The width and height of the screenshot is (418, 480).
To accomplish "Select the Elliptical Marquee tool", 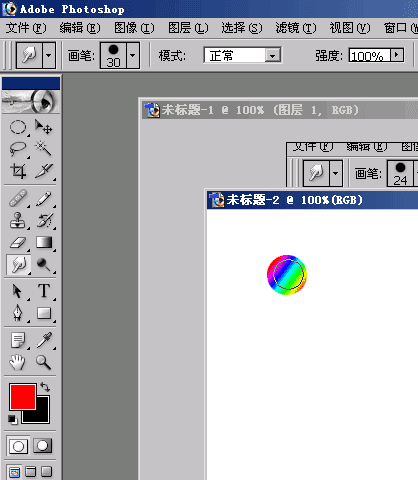I will click(x=18, y=127).
